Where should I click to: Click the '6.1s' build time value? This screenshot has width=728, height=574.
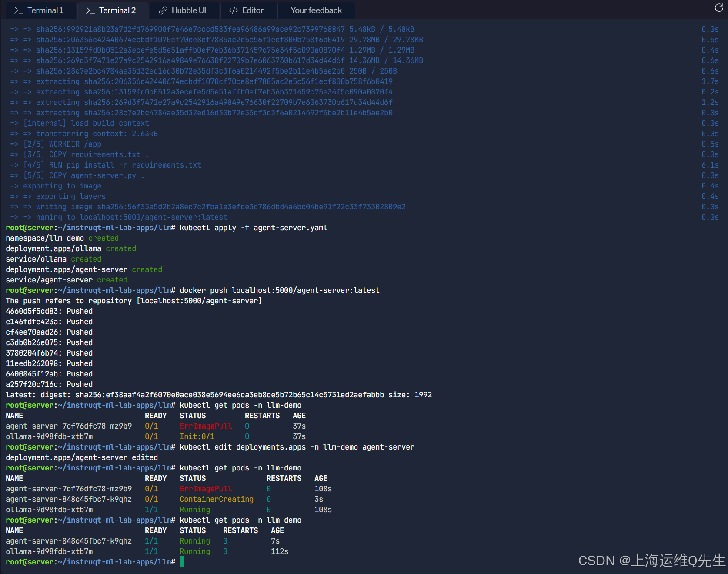pyautogui.click(x=710, y=165)
